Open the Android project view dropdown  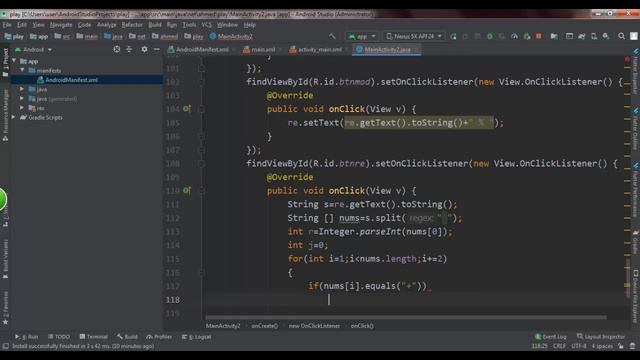coord(34,50)
